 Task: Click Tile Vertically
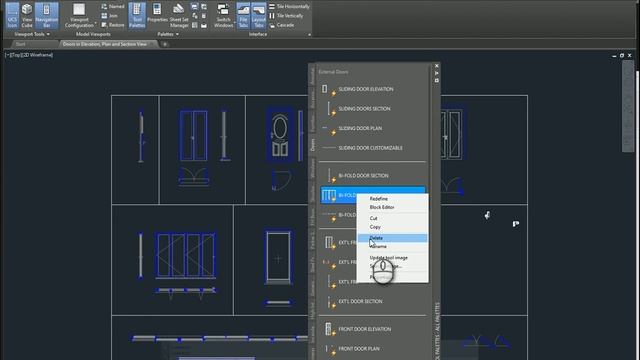point(286,16)
